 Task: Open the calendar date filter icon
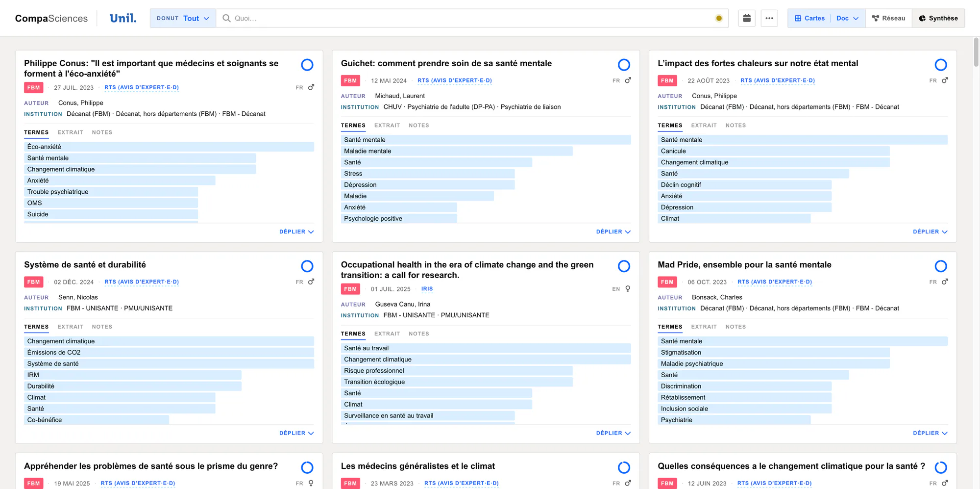[747, 18]
